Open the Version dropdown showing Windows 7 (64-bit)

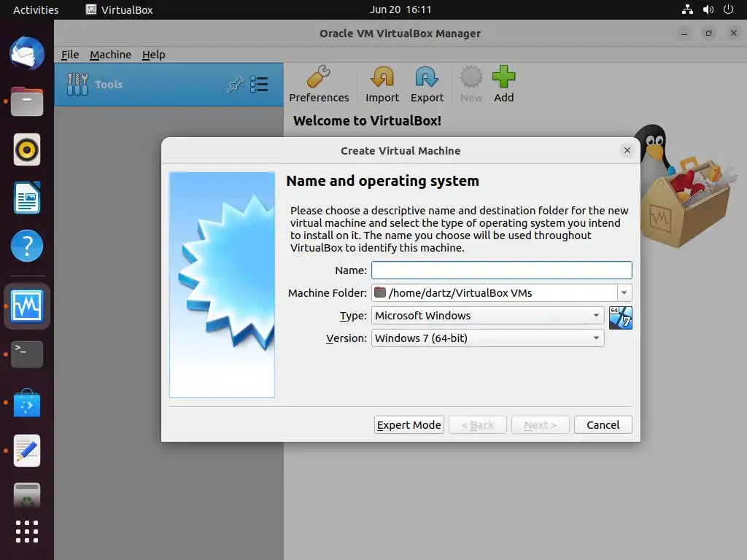click(x=487, y=338)
